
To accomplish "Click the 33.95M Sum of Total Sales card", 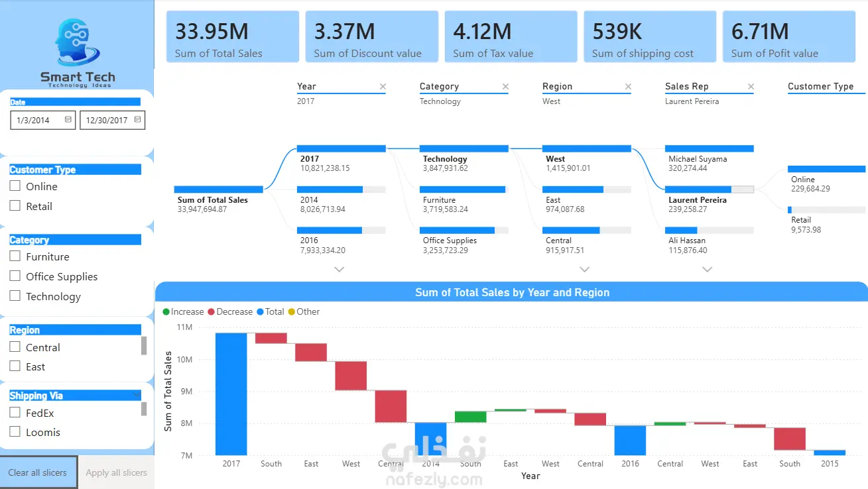I will click(x=233, y=36).
